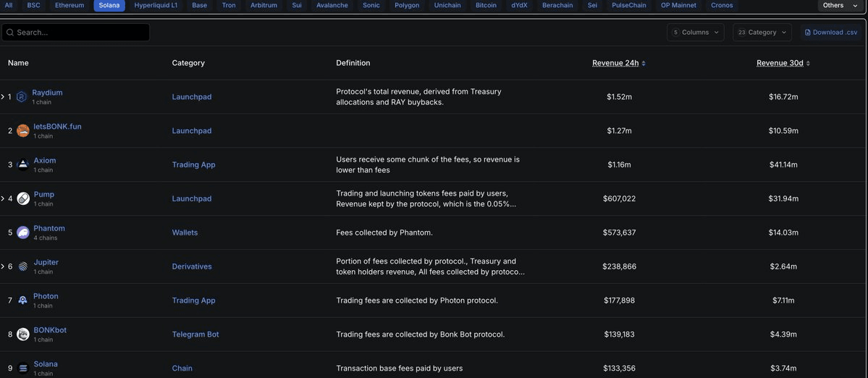Viewport: 868px width, 378px height.
Task: Open the Category filter dropdown
Action: coord(762,33)
